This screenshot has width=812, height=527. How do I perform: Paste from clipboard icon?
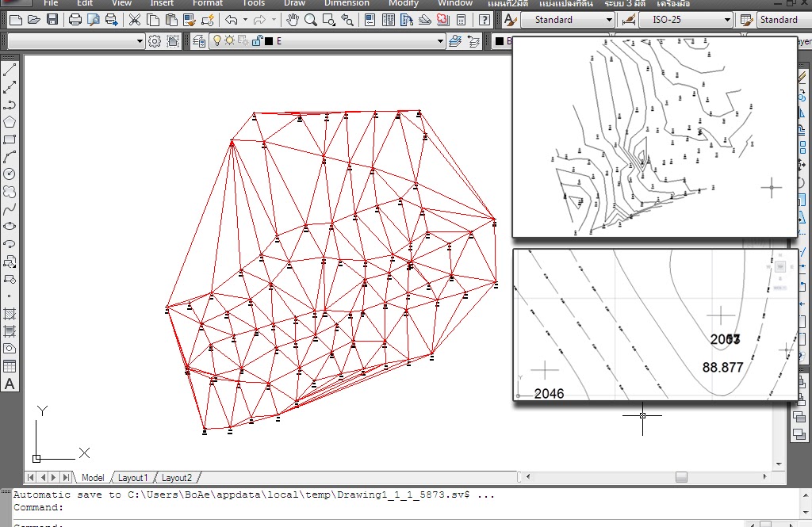coord(171,20)
